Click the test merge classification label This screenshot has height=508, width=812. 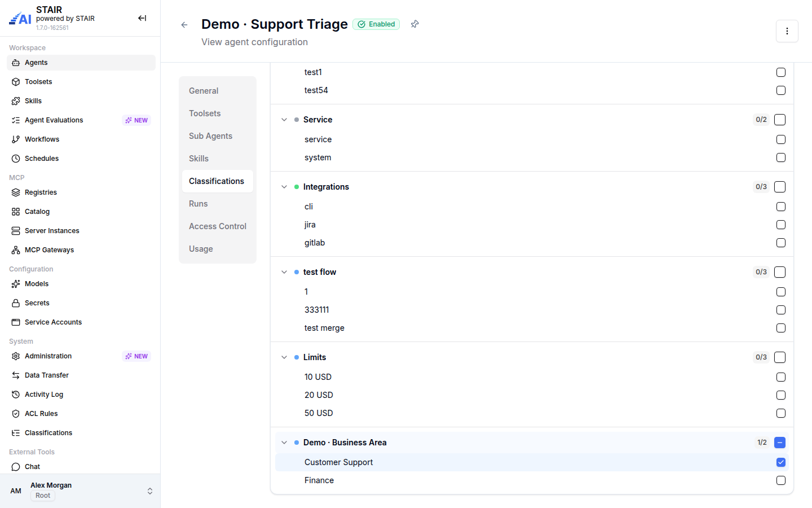[324, 328]
